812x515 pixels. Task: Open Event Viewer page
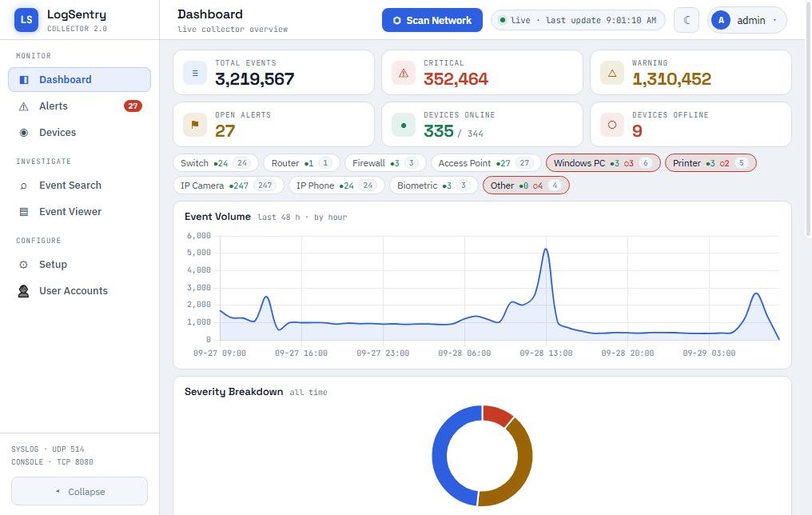click(79, 211)
